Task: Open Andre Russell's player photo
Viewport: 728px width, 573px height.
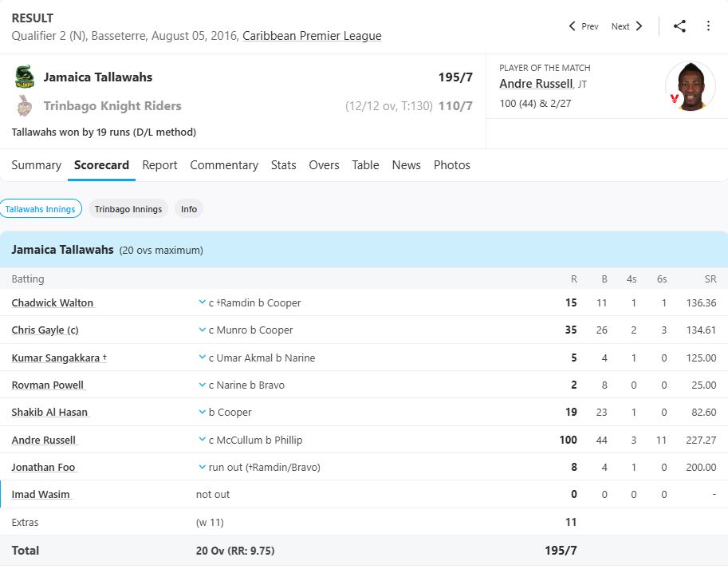Action: pos(691,86)
